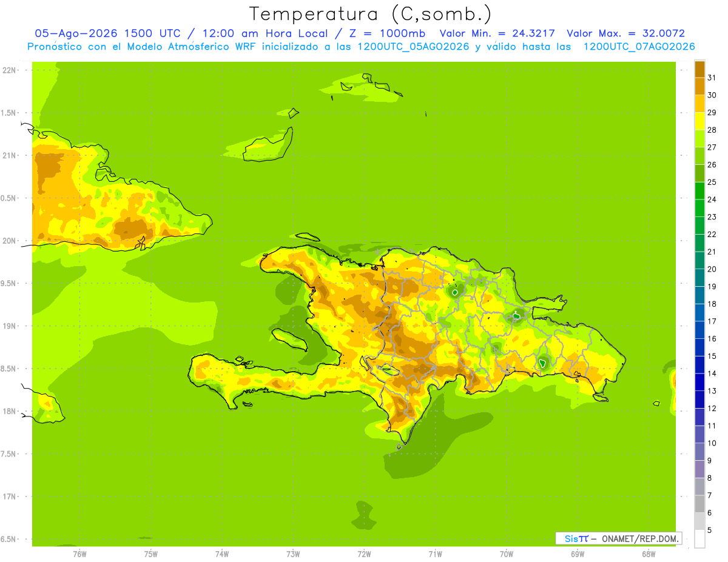Pick the brown legend swatch above 31
728x562 pixels.
[x=699, y=69]
